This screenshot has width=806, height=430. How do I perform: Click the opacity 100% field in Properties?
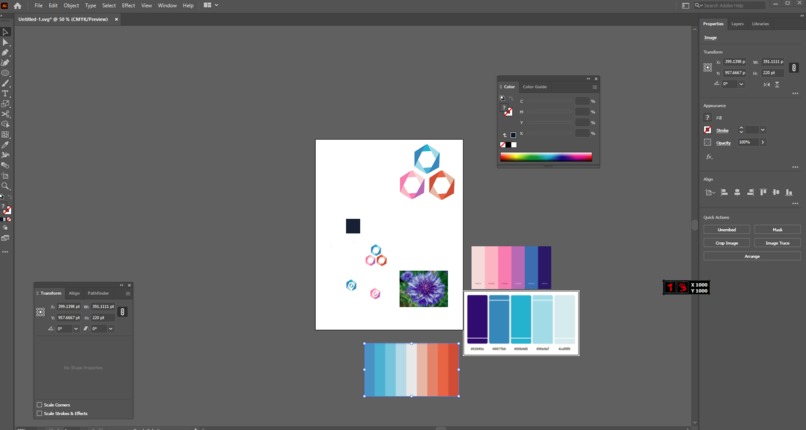click(748, 142)
